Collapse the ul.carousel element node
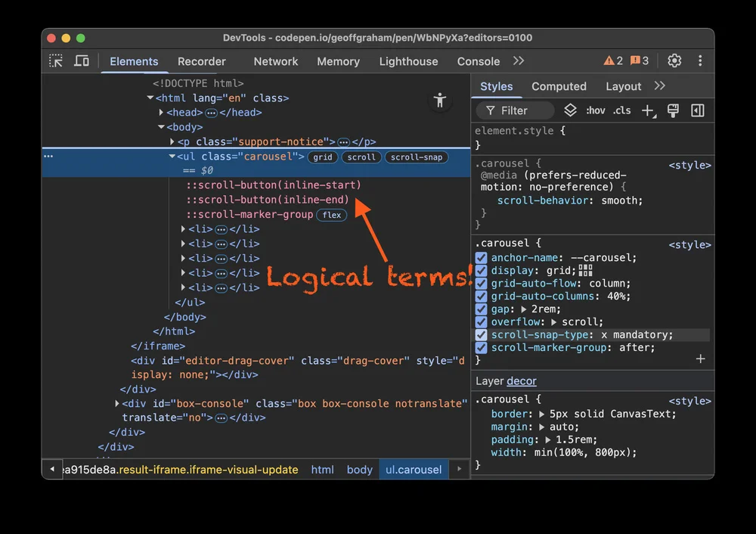Image resolution: width=756 pixels, height=534 pixels. pos(172,157)
